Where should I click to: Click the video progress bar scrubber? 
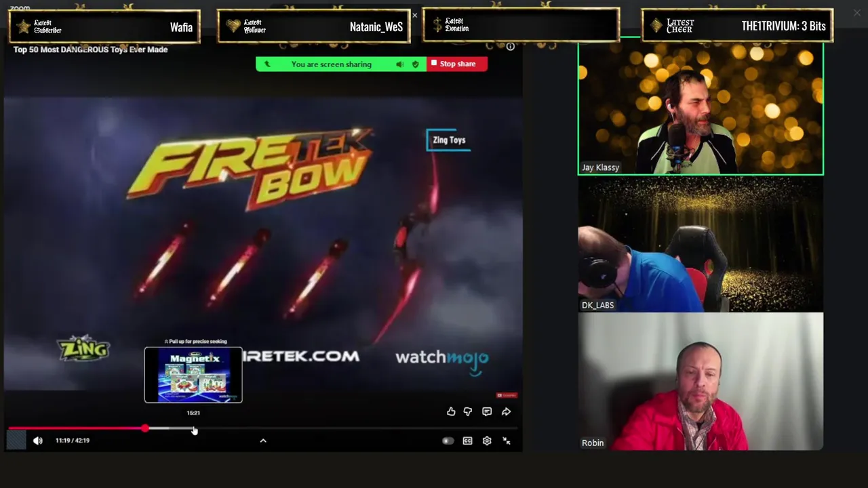pyautogui.click(x=145, y=428)
